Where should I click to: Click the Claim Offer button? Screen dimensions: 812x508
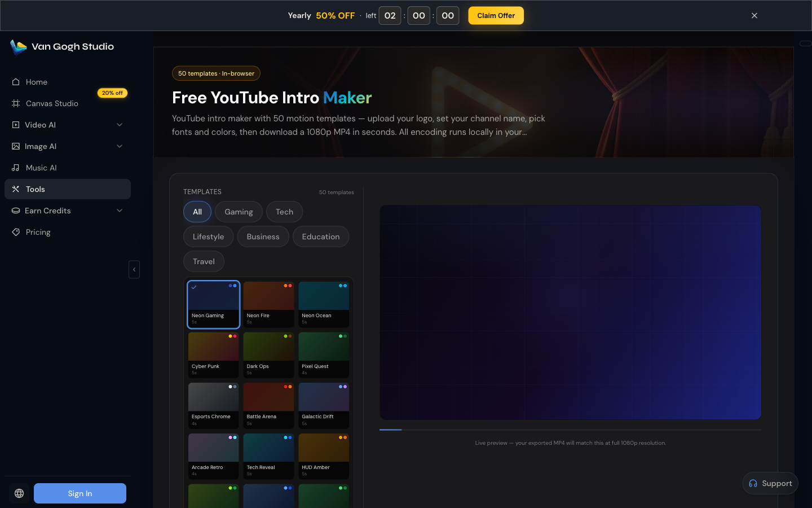tap(496, 16)
